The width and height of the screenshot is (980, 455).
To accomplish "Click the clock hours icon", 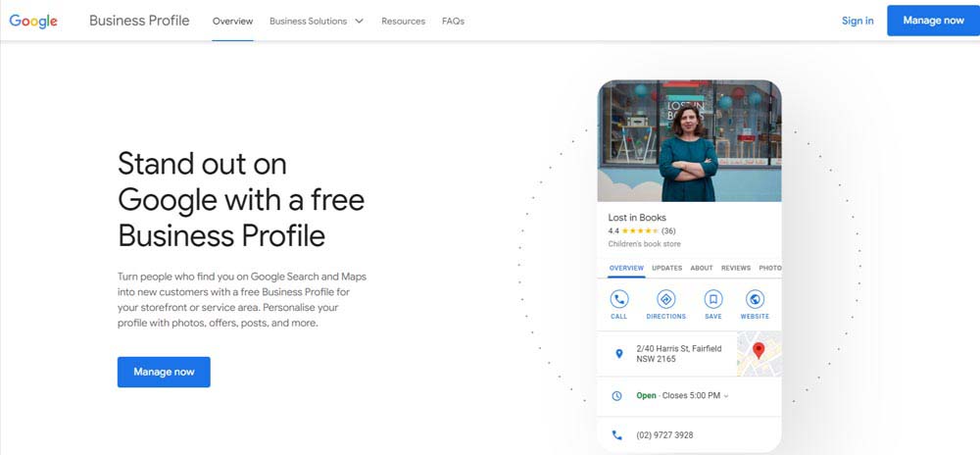I will [616, 395].
